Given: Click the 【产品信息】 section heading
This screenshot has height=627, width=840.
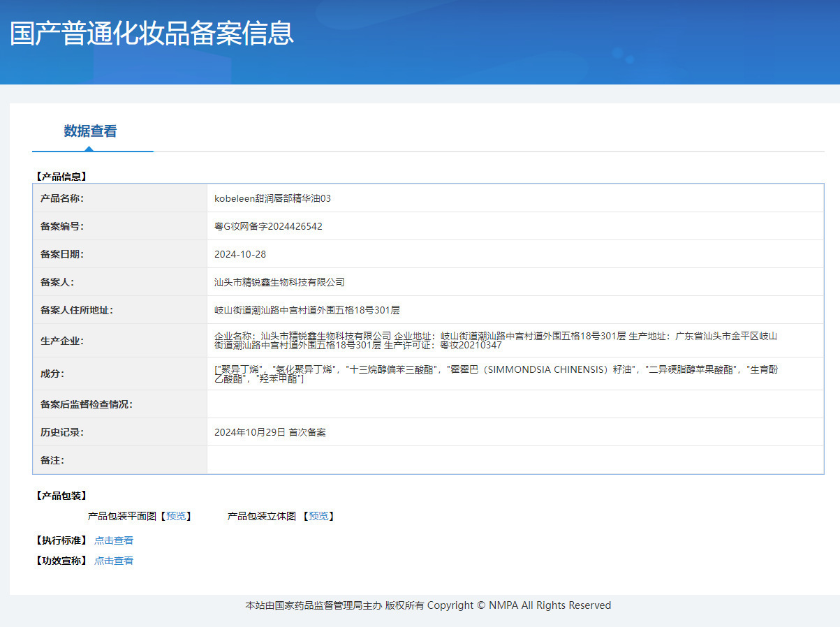Looking at the screenshot, I should click(61, 177).
